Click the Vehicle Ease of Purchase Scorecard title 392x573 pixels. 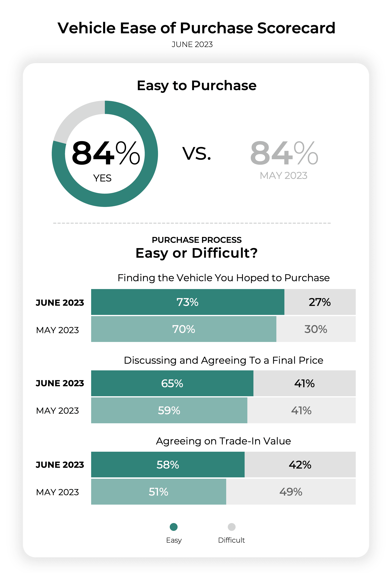tap(196, 28)
